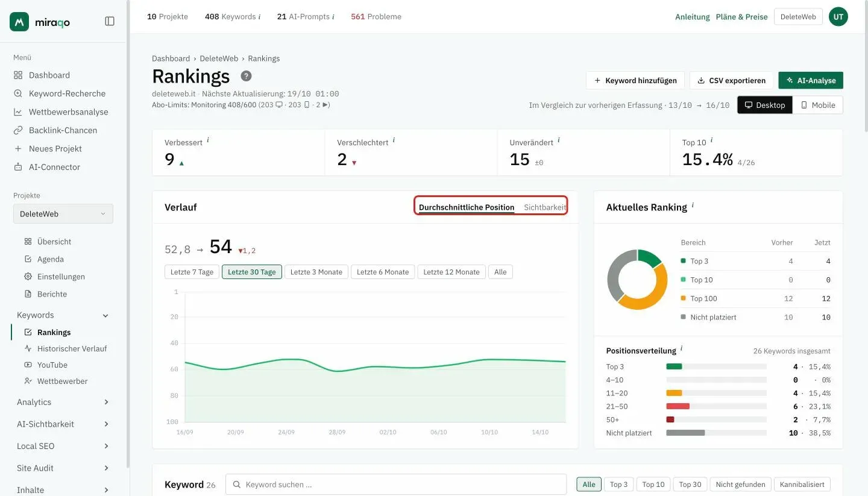868x496 pixels.
Task: Switch to Mobile view
Action: pos(818,105)
